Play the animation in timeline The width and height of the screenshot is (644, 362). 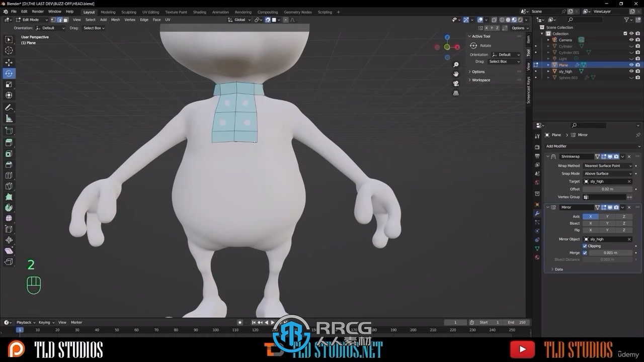(x=273, y=322)
